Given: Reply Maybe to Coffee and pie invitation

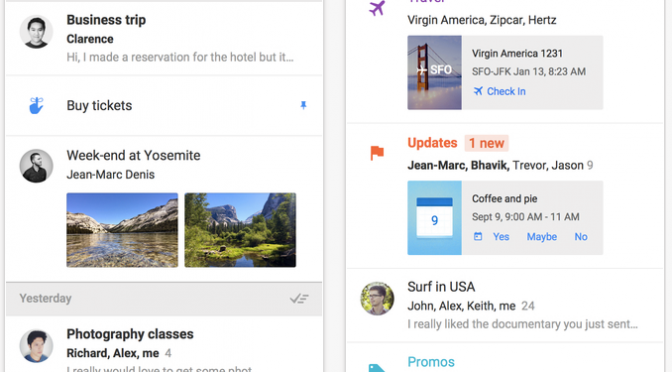Looking at the screenshot, I should (x=542, y=237).
